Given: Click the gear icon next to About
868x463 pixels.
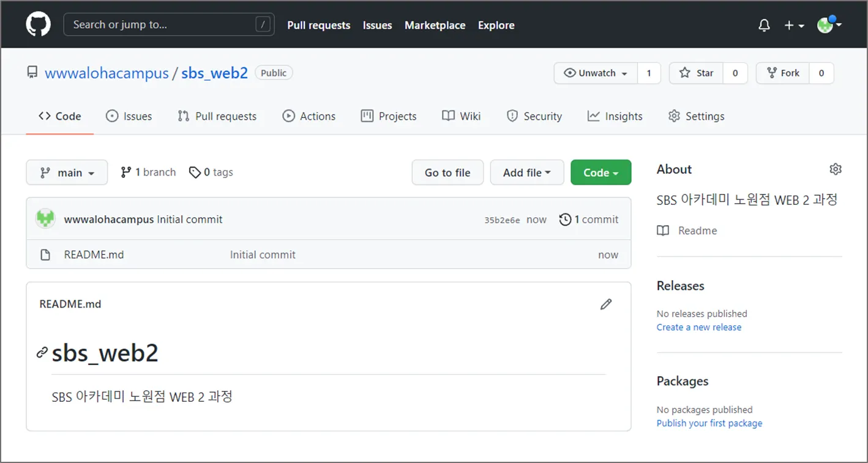Looking at the screenshot, I should (836, 169).
